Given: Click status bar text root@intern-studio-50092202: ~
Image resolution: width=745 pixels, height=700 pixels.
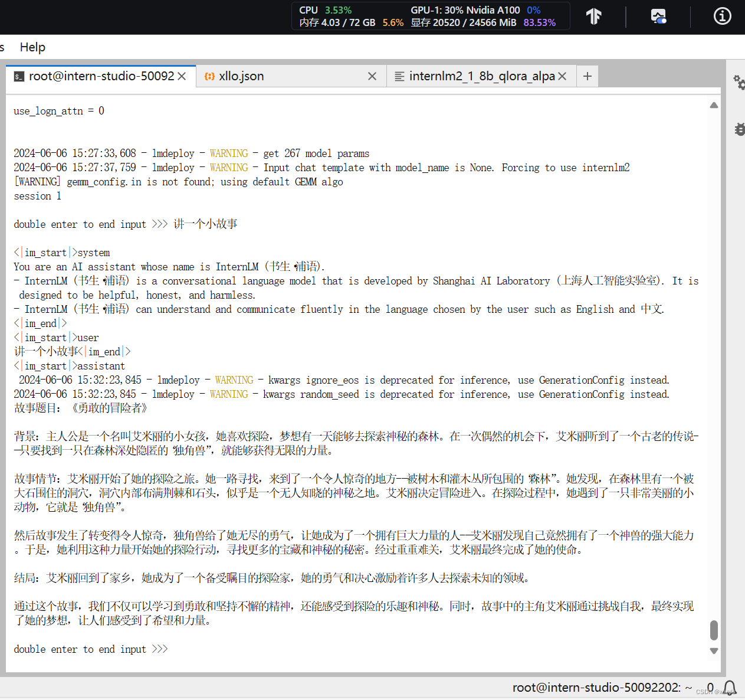Looking at the screenshot, I should [602, 688].
